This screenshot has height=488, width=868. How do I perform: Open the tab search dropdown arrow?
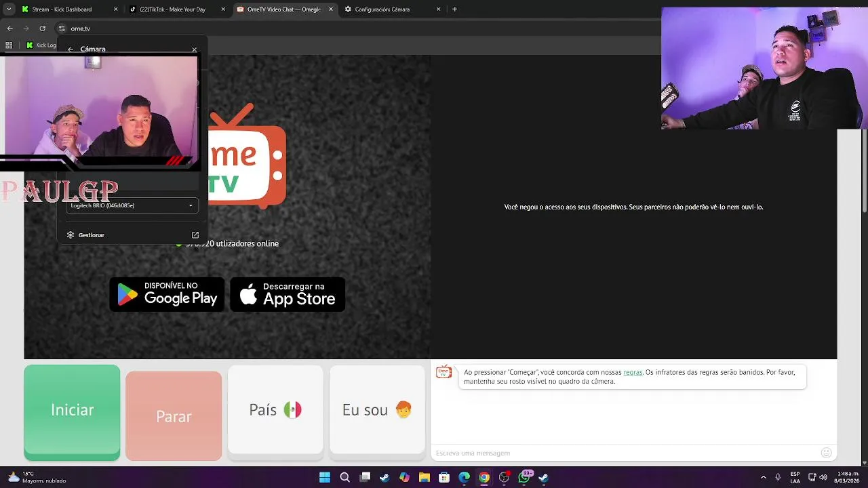click(9, 9)
